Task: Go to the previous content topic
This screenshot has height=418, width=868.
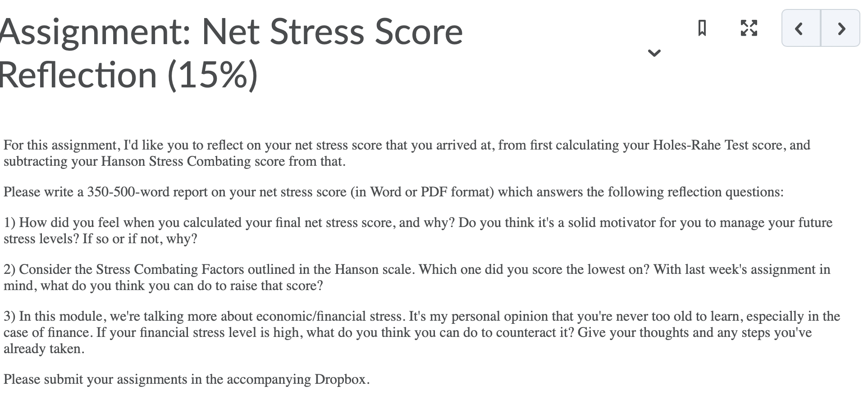Action: (799, 29)
